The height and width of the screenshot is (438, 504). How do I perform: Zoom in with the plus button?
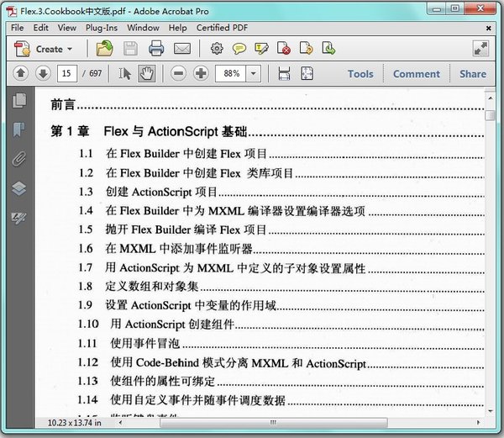[x=201, y=73]
